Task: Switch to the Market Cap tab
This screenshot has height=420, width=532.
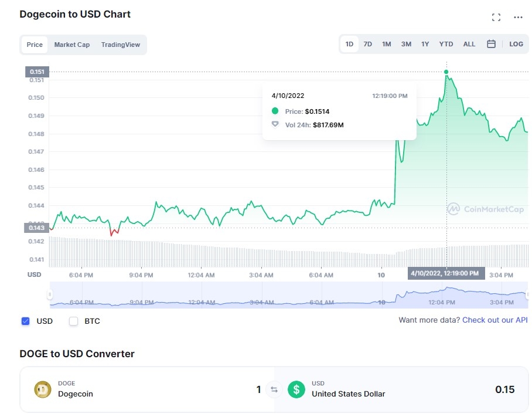Action: 72,45
